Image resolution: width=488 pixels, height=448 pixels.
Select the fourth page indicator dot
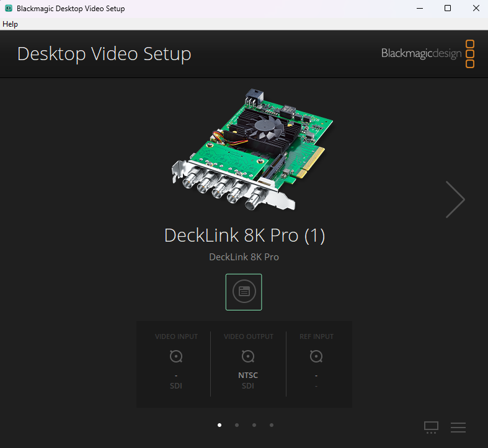(x=272, y=425)
